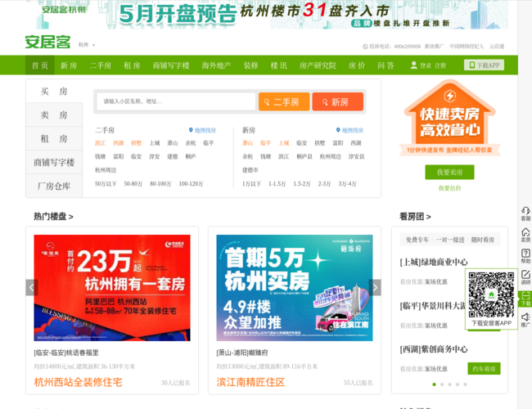Show previous slide with left carousel arrow

tap(32, 287)
